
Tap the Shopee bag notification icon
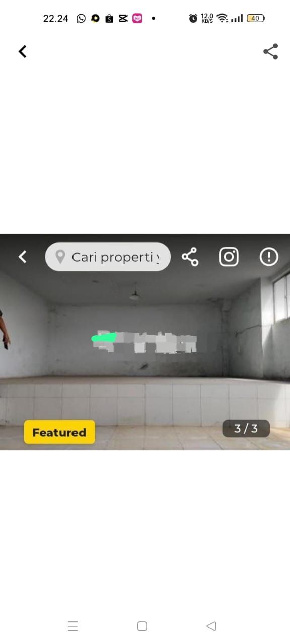click(109, 18)
